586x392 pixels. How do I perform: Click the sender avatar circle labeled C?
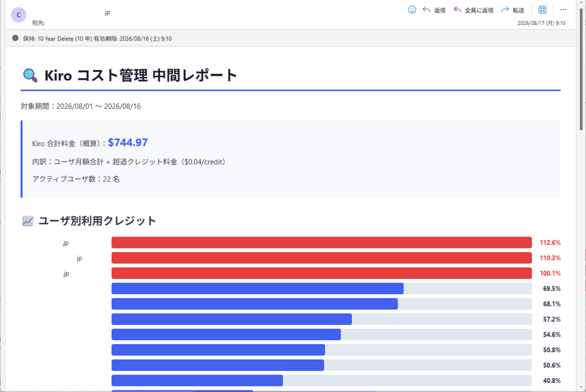pos(19,15)
